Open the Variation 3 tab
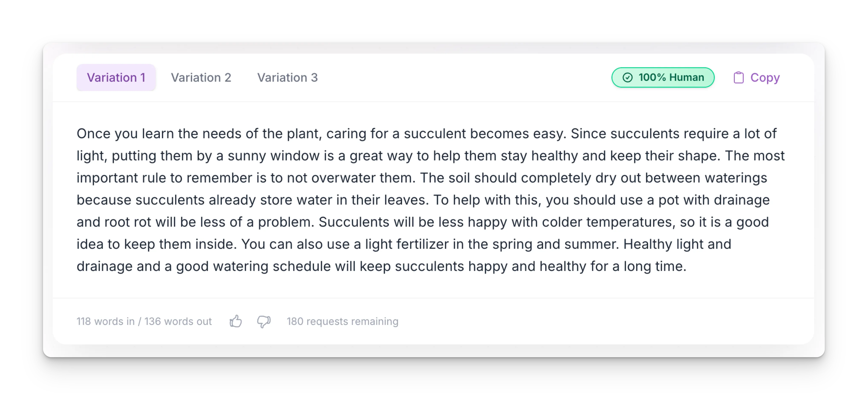The width and height of the screenshot is (868, 400). 287,78
